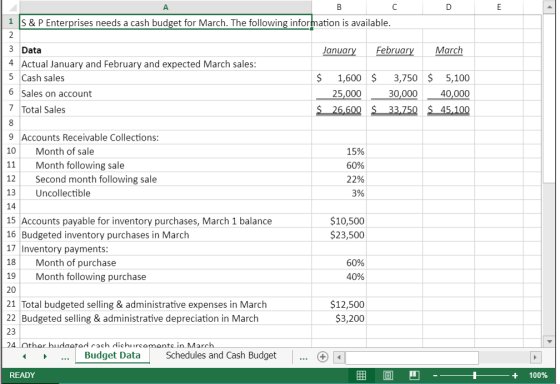Switch to Page Break Preview
This screenshot has height=384, width=560.
414,375
